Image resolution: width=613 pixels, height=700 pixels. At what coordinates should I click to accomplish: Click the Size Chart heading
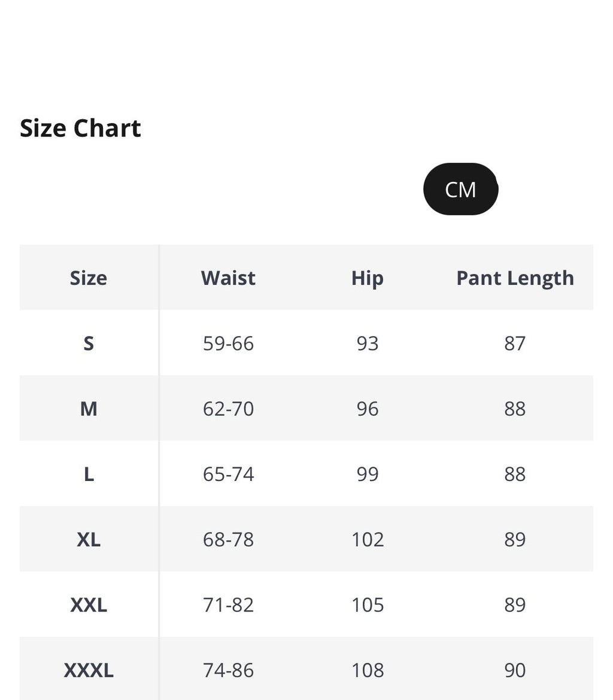point(81,127)
